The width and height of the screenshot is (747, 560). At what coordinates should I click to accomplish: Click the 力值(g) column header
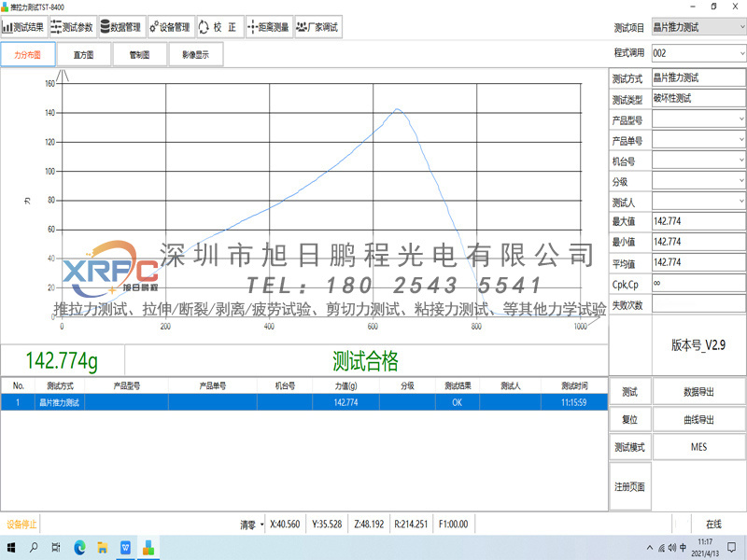click(345, 385)
